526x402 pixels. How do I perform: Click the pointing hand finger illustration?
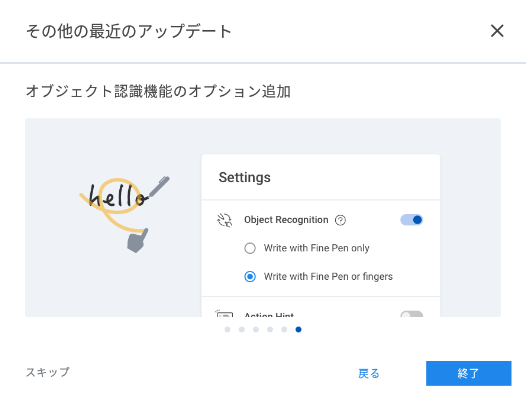(137, 240)
